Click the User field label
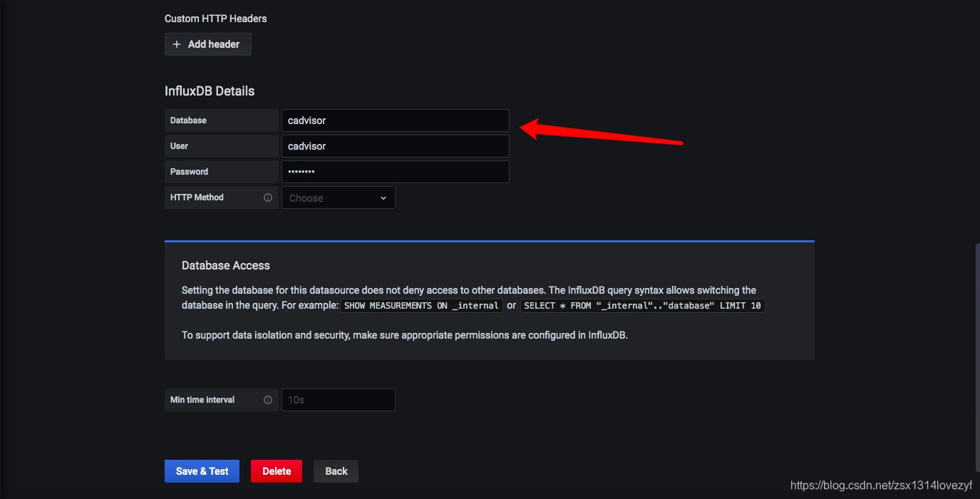 coord(179,146)
